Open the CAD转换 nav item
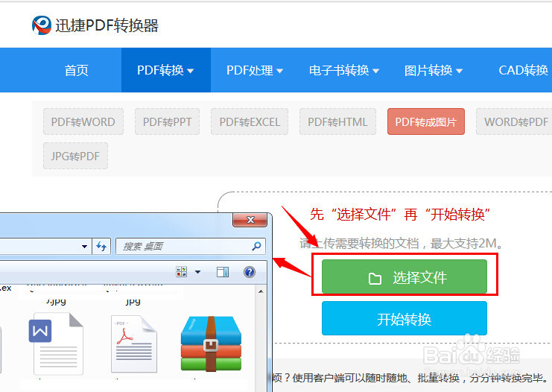The image size is (552, 392). (524, 70)
